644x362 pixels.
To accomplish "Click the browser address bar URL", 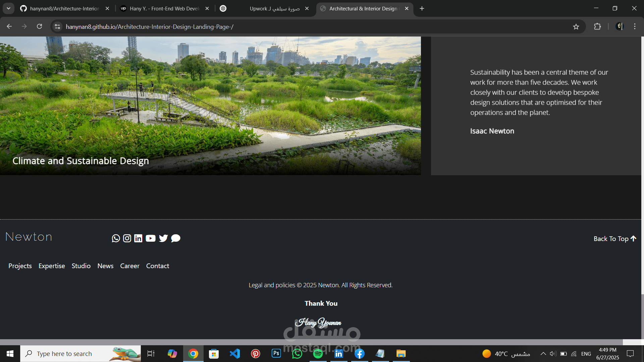I will pos(149,27).
